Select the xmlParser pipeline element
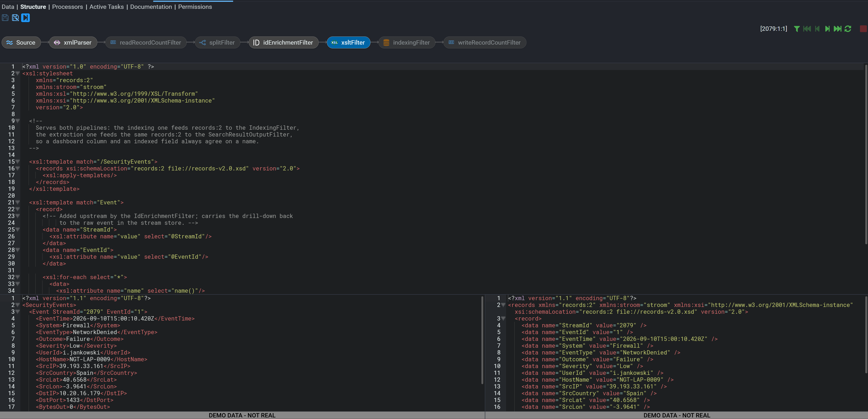The width and height of the screenshot is (868, 419). coord(73,43)
